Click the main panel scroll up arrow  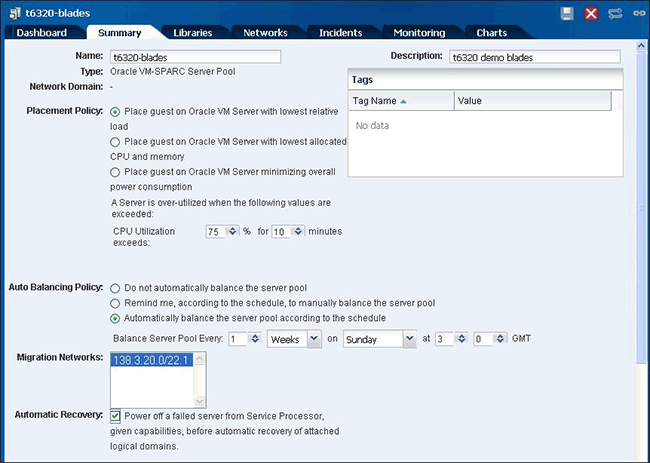(641, 46)
